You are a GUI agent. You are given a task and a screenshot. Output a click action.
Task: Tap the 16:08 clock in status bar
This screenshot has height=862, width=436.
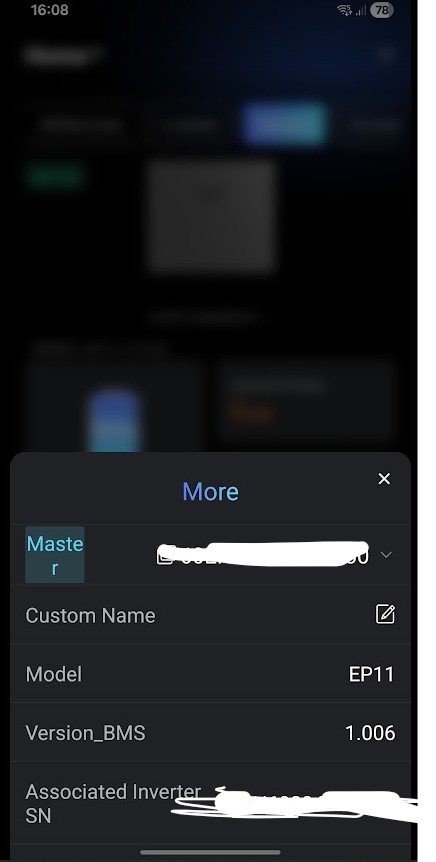49,10
